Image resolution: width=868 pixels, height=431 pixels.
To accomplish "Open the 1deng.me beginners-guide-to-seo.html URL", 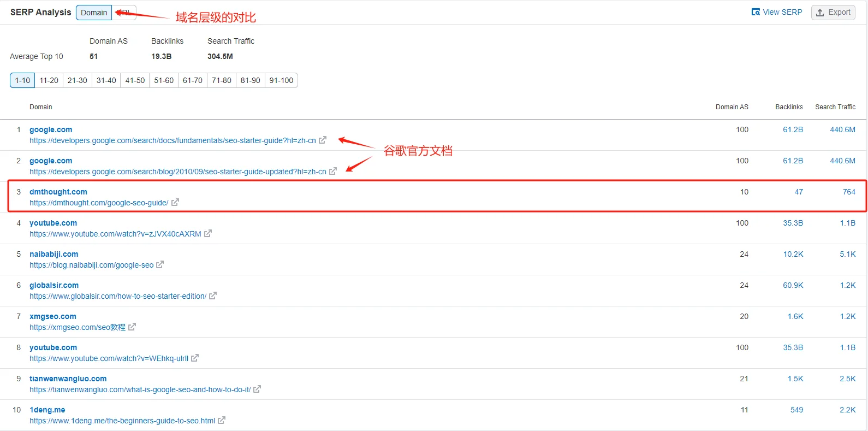I will (x=122, y=421).
